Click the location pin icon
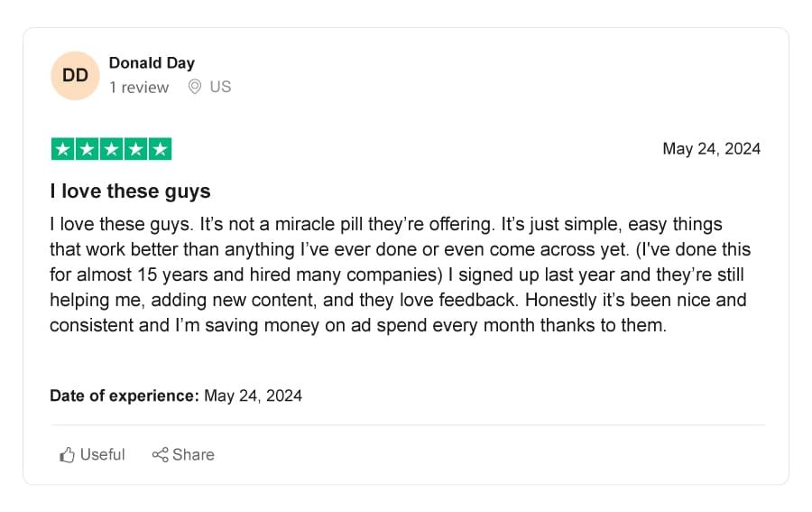This screenshot has height=512, width=812. pyautogui.click(x=195, y=87)
